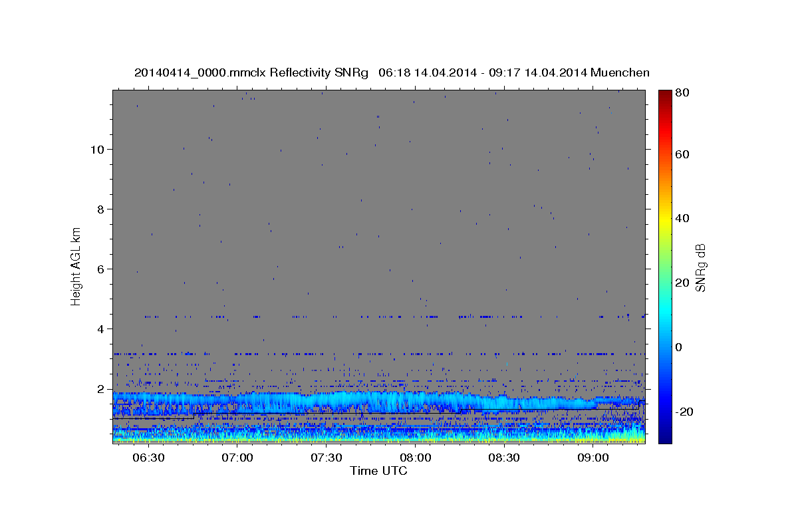The image size is (798, 532).
Task: Click the height tick label 10
Action: [96, 149]
